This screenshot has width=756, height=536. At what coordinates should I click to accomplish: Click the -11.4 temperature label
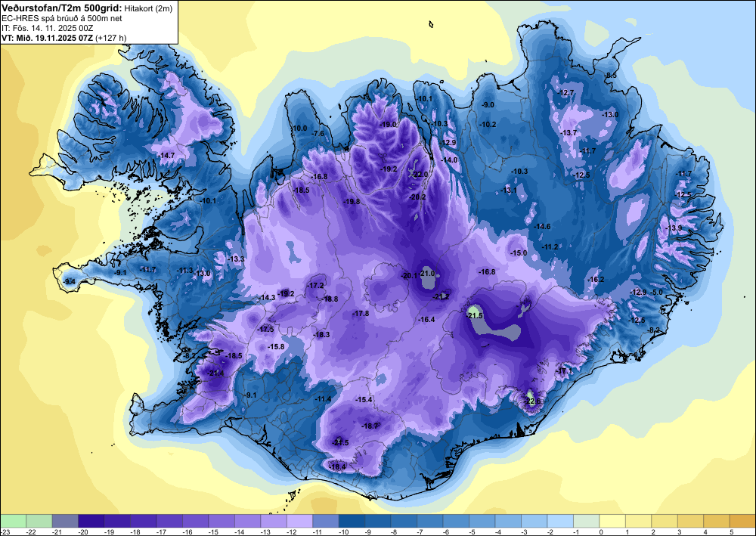point(323,399)
